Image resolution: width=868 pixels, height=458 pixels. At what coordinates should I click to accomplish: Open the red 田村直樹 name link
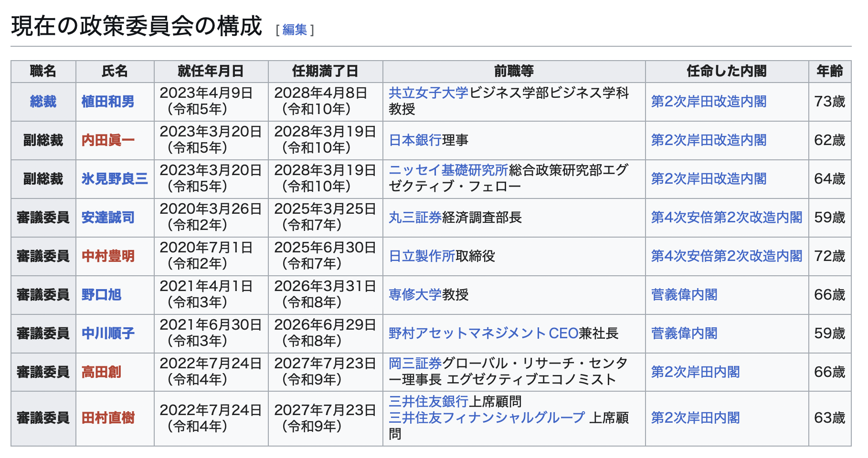coord(108,418)
